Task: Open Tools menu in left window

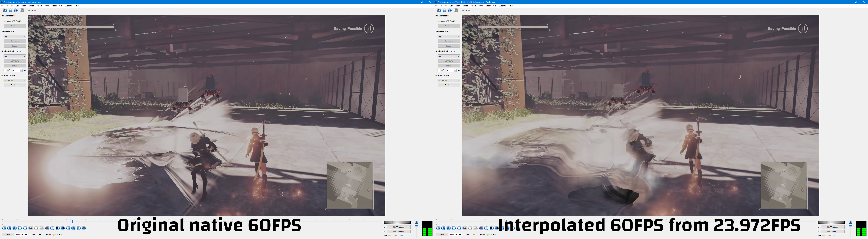Action: tap(54, 6)
